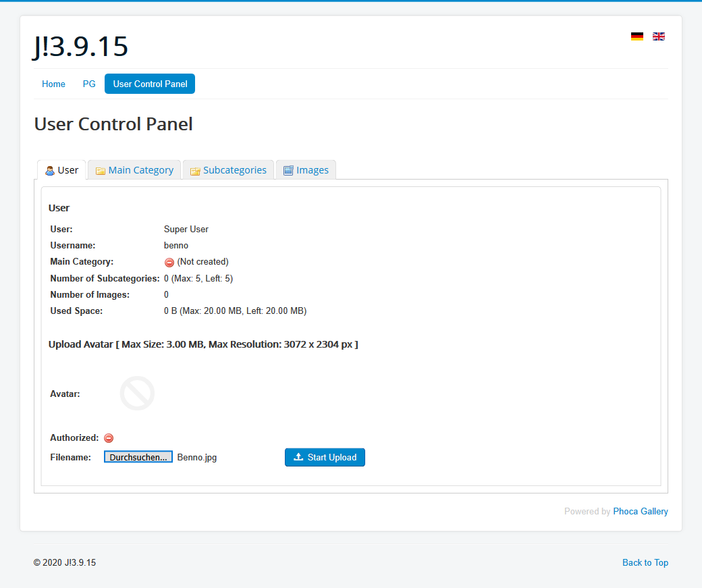This screenshot has height=588, width=702.
Task: Click the User Control Panel page heading
Action: (x=113, y=124)
